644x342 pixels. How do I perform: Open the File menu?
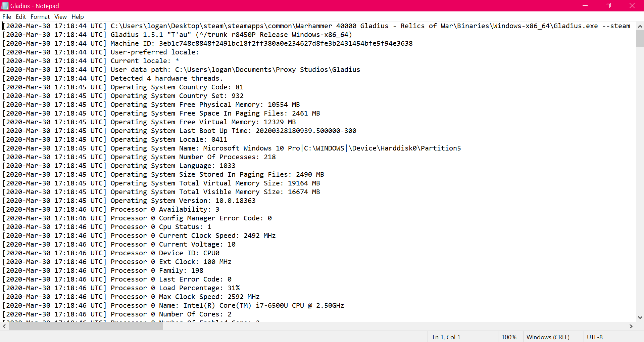click(7, 17)
